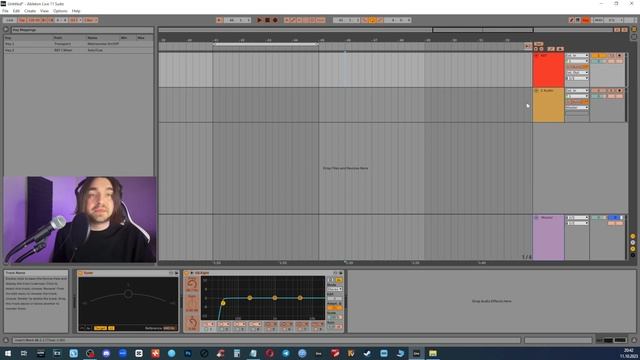Click the Set locator button
The image size is (640, 360).
pyautogui.click(x=539, y=44)
